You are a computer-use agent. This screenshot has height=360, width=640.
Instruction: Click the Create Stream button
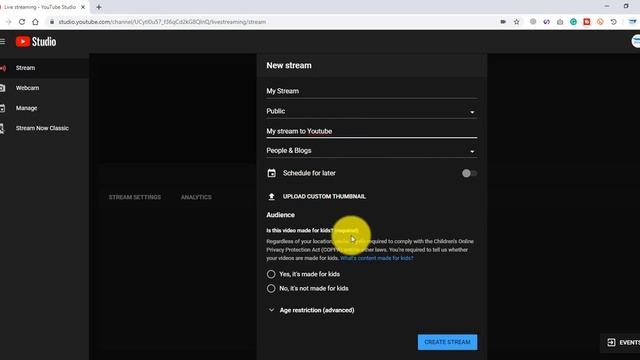(x=447, y=342)
